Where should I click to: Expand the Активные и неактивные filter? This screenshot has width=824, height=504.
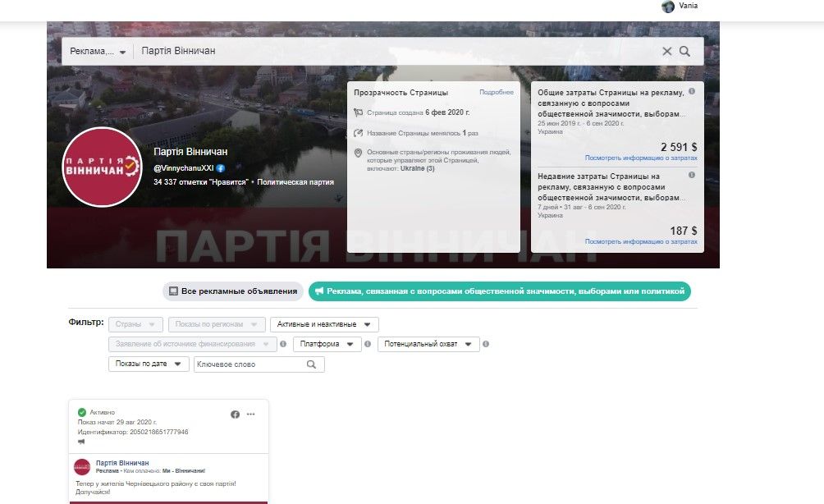point(323,325)
